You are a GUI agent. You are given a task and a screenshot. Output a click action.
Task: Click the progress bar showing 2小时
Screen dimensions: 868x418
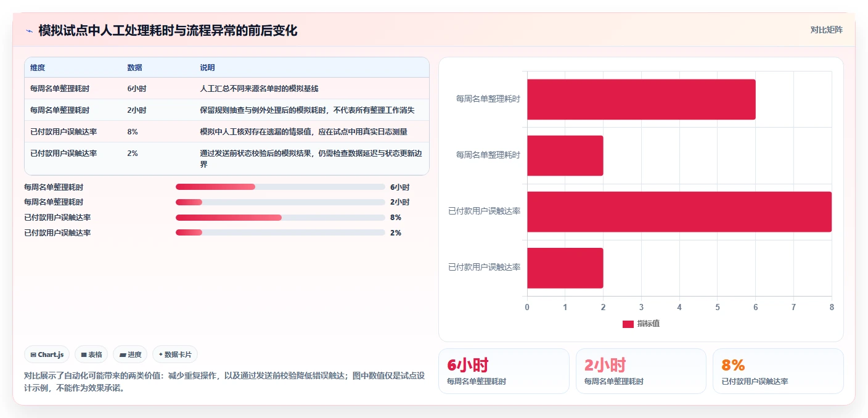coord(280,202)
